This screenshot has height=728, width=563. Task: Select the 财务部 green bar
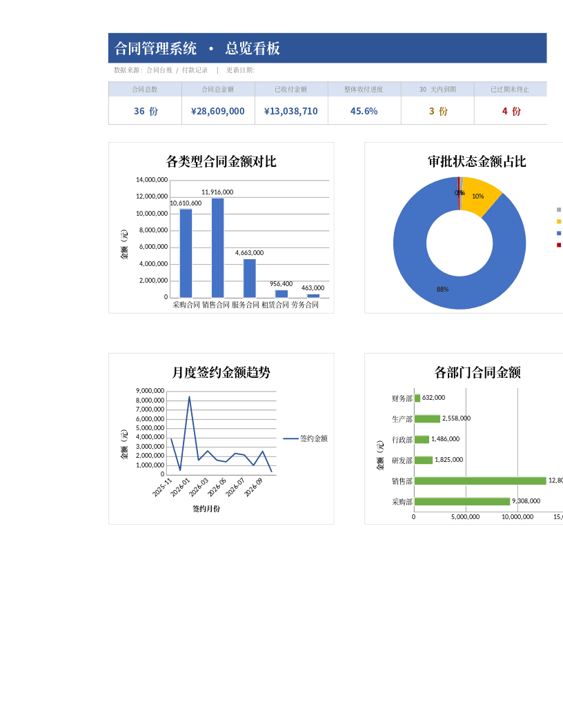click(x=417, y=398)
